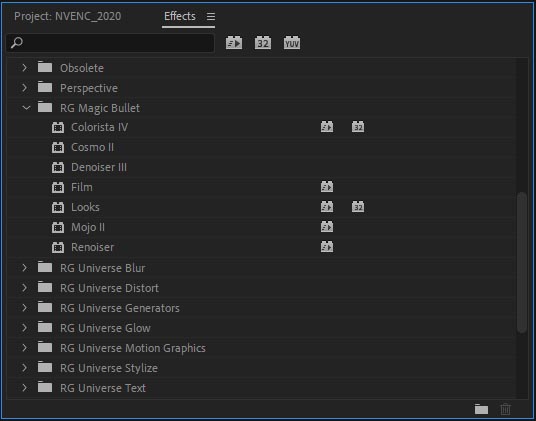Click the Delete Custom Items trash
Viewport: 536px width, 421px height.
[506, 409]
